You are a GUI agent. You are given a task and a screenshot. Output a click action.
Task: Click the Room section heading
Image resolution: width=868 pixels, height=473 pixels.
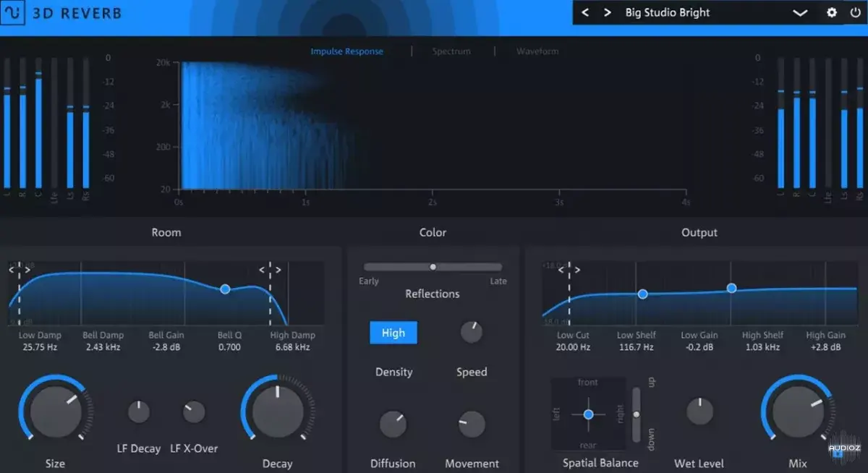166,232
